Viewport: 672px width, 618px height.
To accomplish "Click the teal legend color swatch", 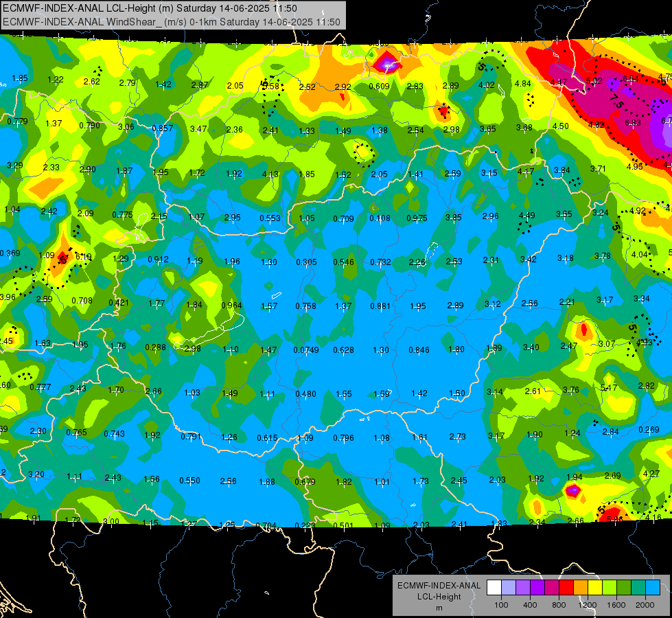I will 638,587.
